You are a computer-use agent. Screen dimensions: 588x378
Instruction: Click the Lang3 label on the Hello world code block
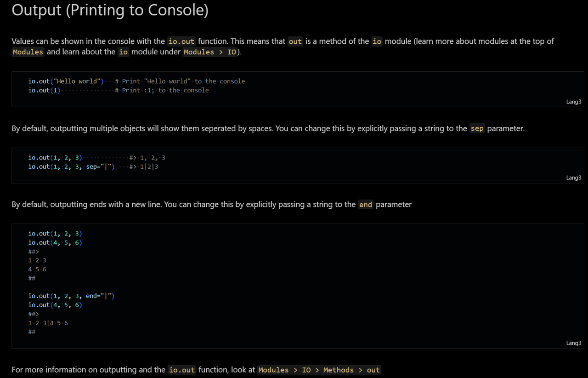point(573,102)
